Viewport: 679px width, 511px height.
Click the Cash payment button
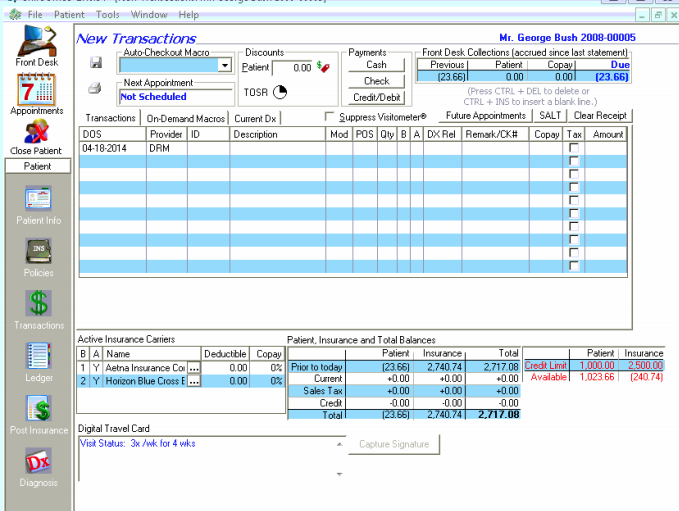pyautogui.click(x=376, y=65)
